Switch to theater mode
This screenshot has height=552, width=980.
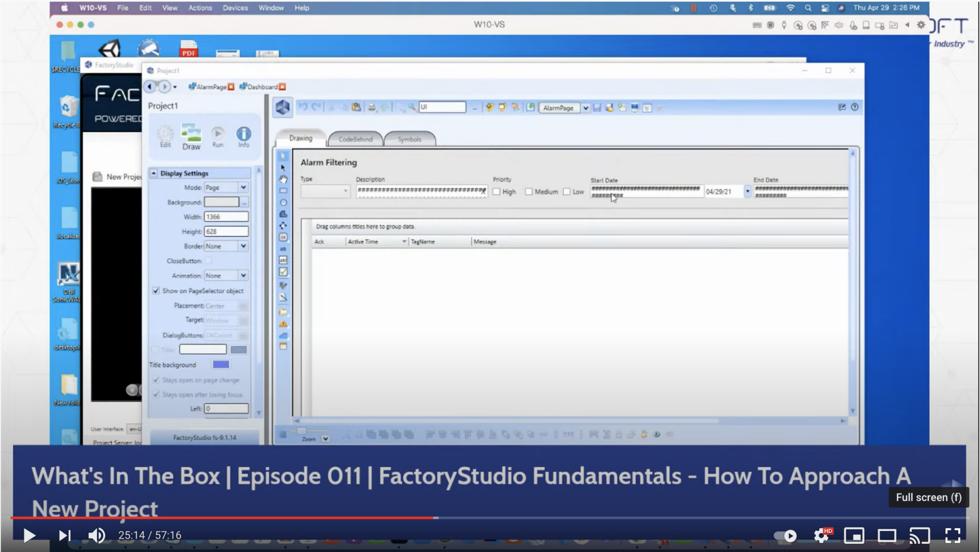click(x=887, y=535)
